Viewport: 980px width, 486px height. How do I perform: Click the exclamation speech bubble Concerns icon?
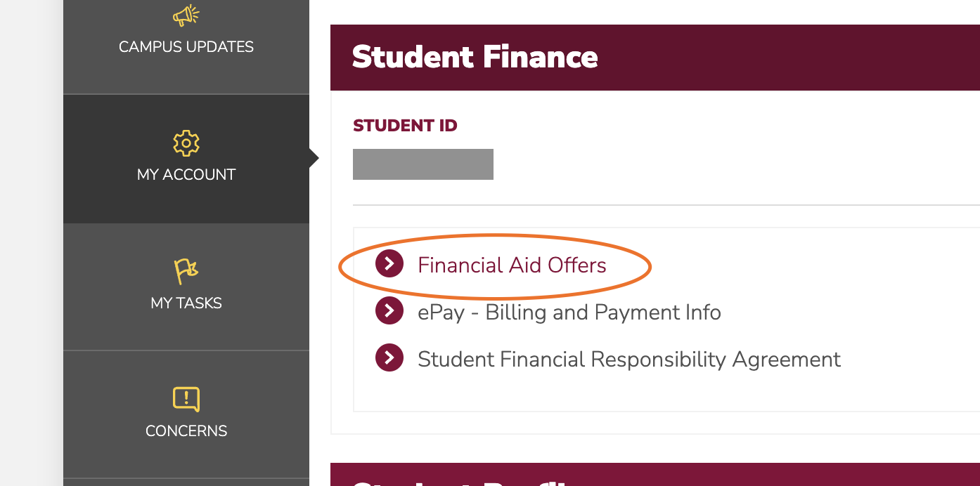coord(186,399)
